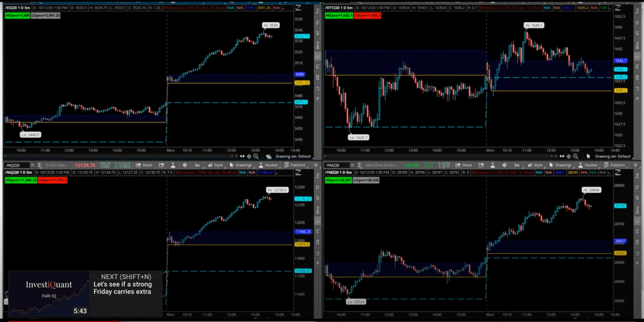Open the Studies menu in NQZ20 toolbar
Viewport: 644px width, 322px height.
click(268, 165)
